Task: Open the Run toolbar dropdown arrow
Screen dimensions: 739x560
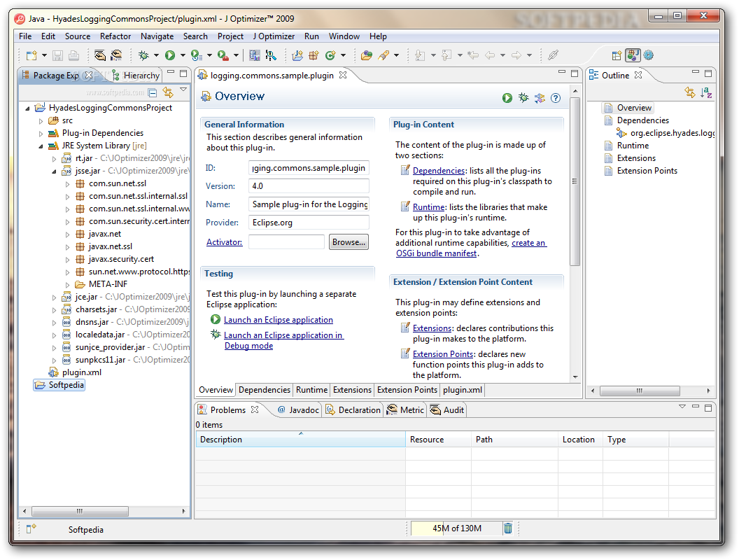Action: click(183, 55)
